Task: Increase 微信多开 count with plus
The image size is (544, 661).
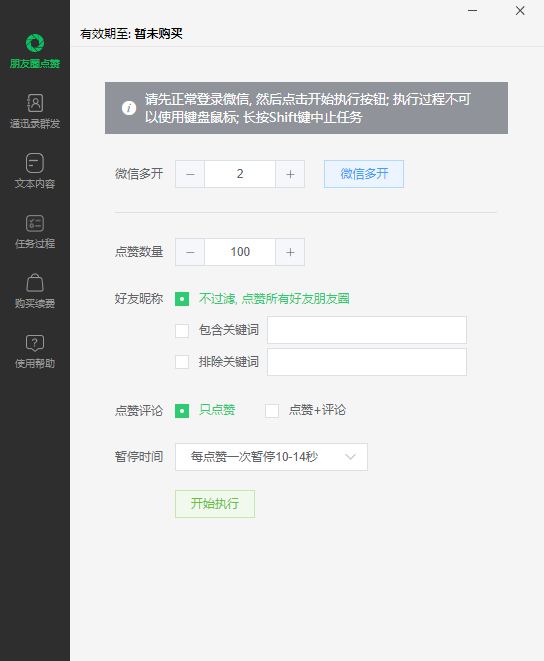Action: pos(290,174)
